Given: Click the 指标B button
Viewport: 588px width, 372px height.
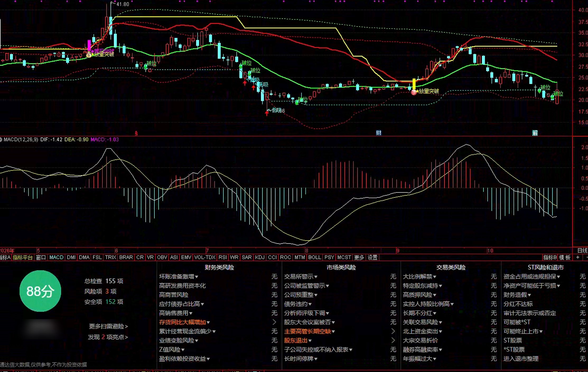Looking at the screenshot, I should click(x=550, y=257).
